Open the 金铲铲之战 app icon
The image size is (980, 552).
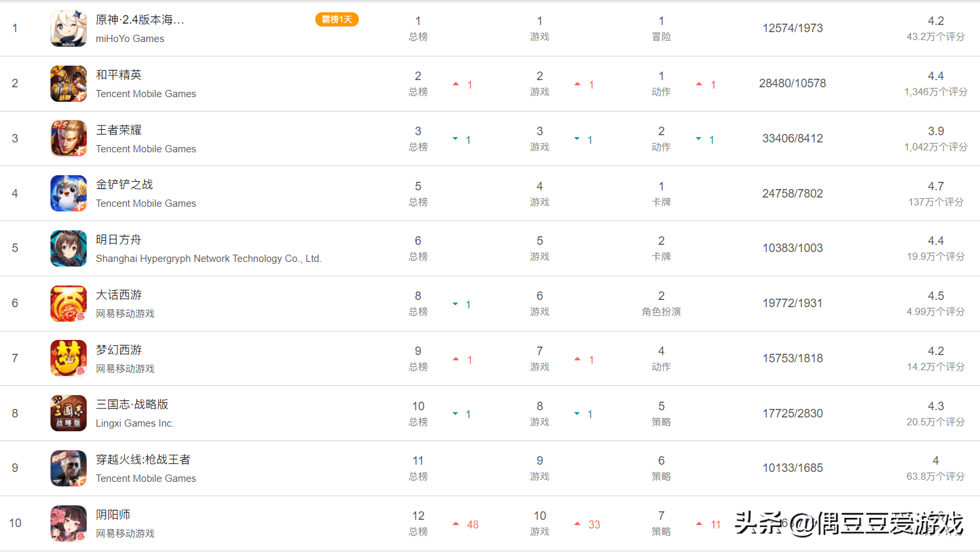click(68, 193)
